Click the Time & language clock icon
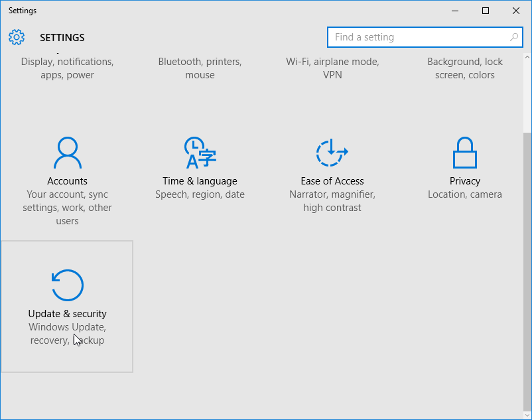Viewport: 532px width, 420px height. pyautogui.click(x=200, y=153)
